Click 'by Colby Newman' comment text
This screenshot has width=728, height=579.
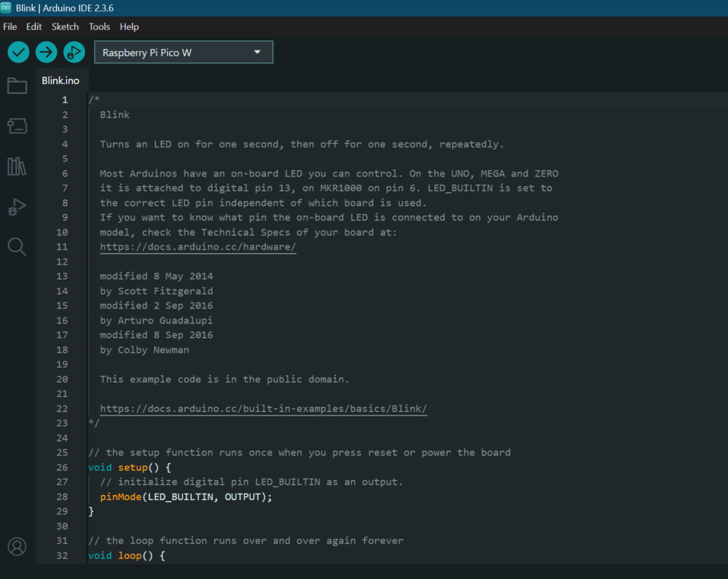(x=144, y=350)
